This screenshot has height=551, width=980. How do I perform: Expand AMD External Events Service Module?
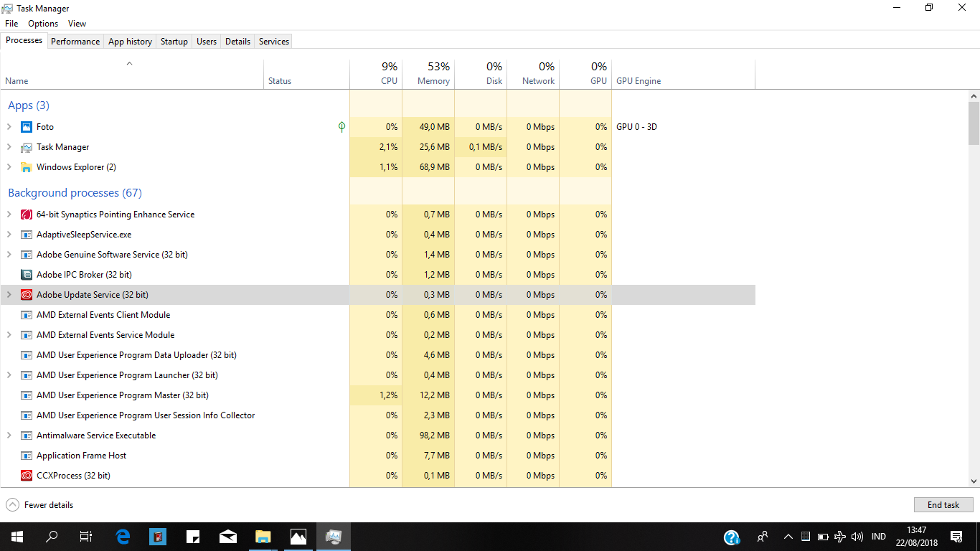9,335
